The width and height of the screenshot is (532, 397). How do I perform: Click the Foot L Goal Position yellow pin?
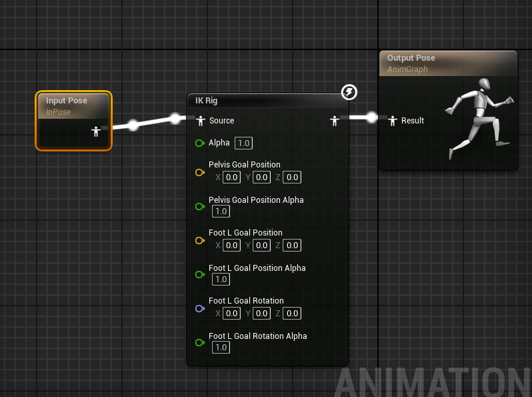200,240
